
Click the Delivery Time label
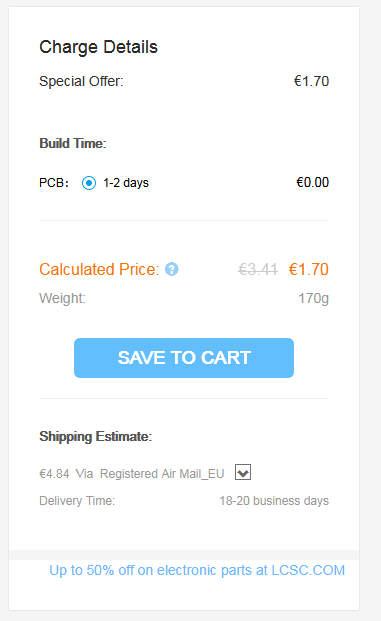coord(77,501)
